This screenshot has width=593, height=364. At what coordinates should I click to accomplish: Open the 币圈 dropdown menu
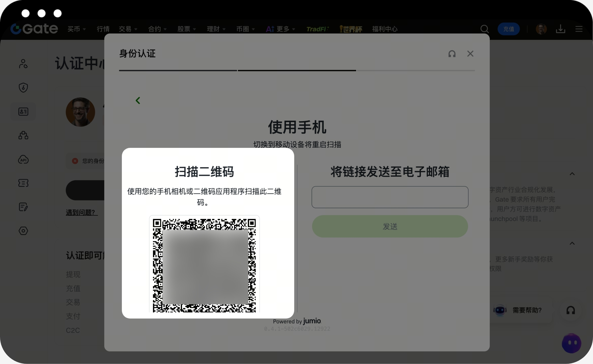246,29
